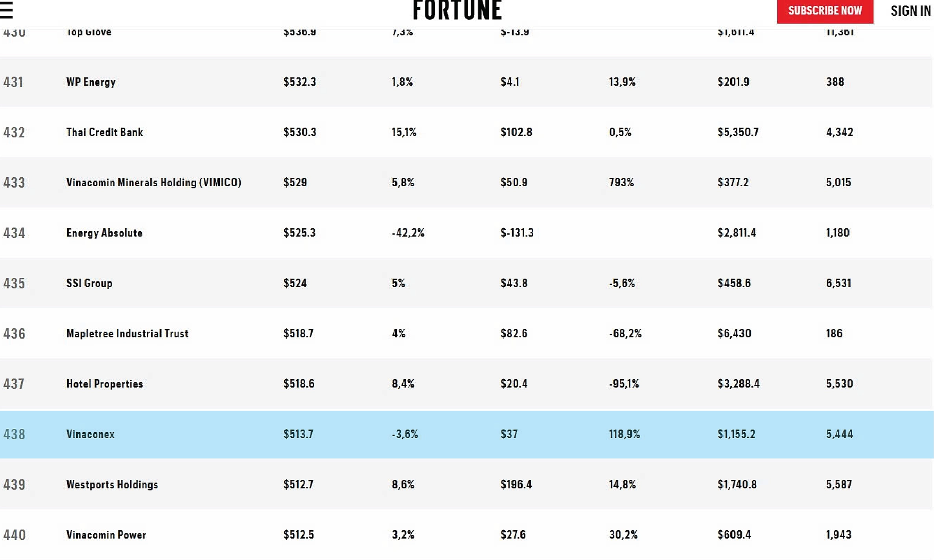Click the Energy Absolute company name
934x560 pixels.
[104, 233]
